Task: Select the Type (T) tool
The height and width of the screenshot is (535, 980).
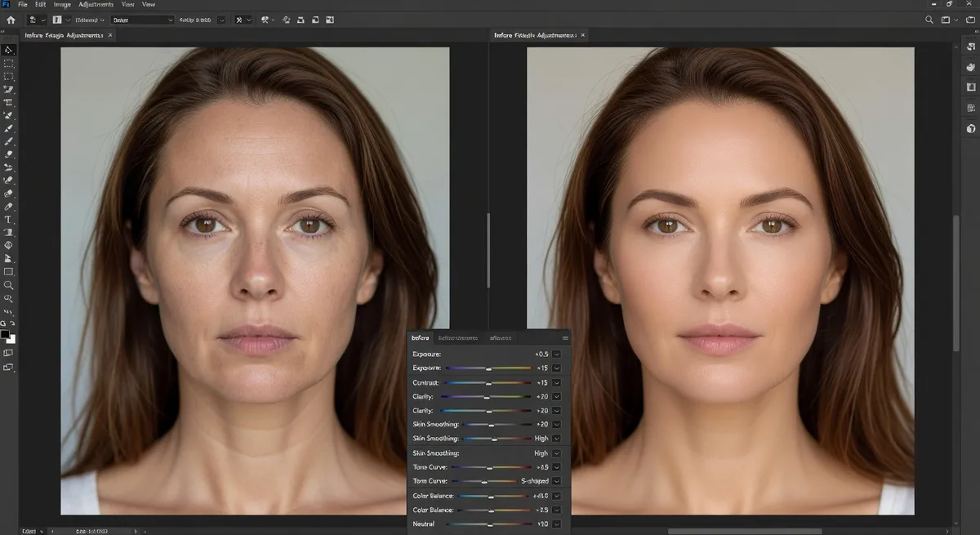Action: (8, 220)
